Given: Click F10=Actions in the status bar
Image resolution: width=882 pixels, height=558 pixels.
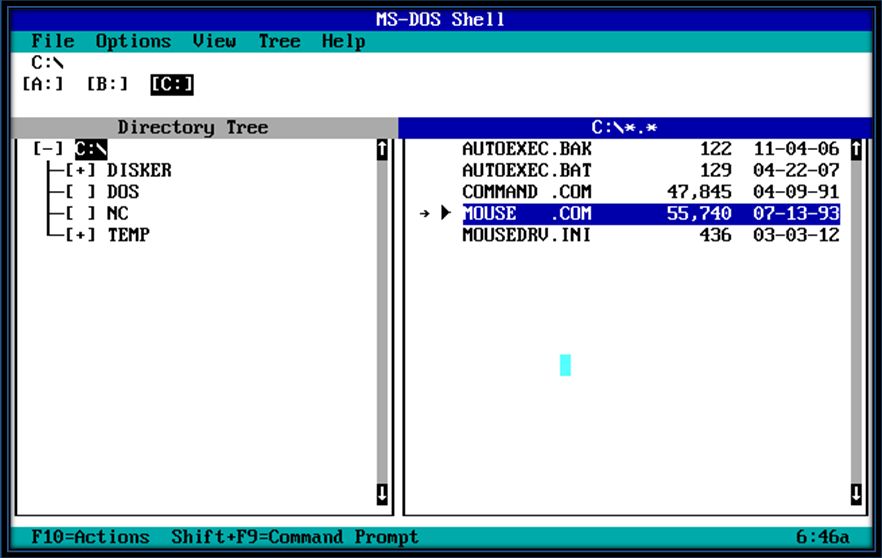Looking at the screenshot, I should pos(91,537).
